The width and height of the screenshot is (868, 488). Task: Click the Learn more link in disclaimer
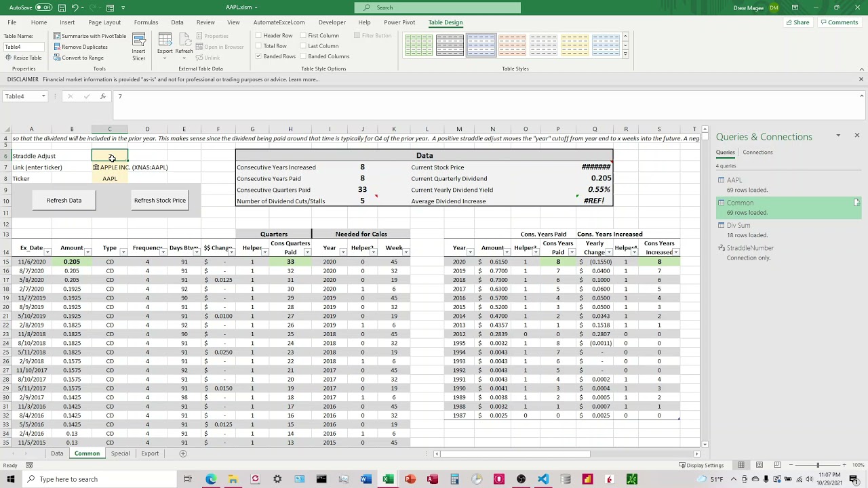click(303, 79)
